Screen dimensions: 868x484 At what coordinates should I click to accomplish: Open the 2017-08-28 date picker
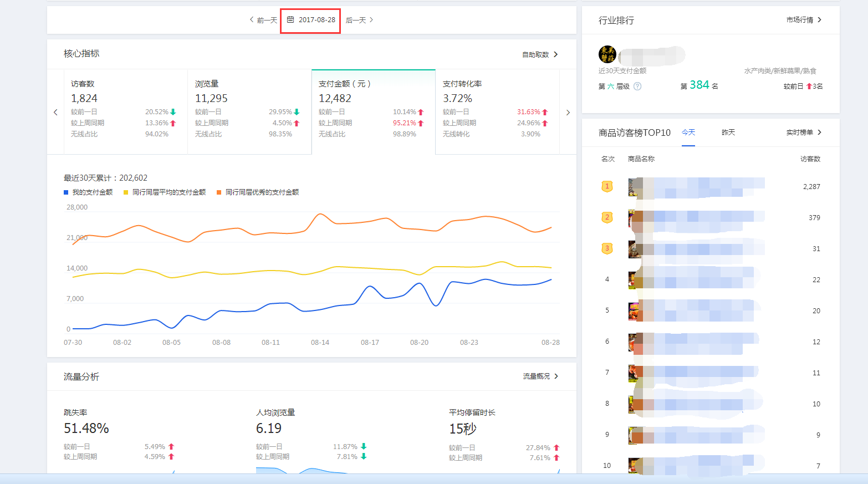pyautogui.click(x=316, y=20)
